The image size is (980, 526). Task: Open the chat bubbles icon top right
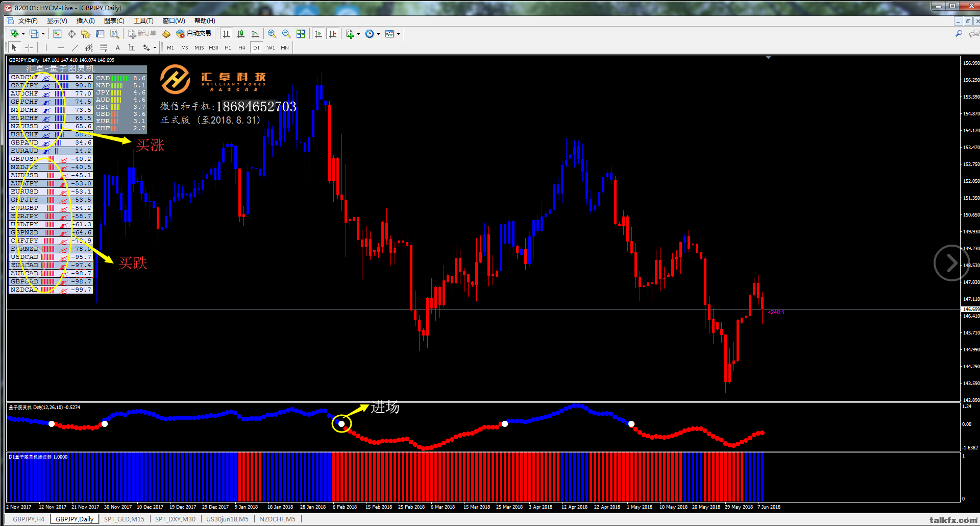click(974, 34)
